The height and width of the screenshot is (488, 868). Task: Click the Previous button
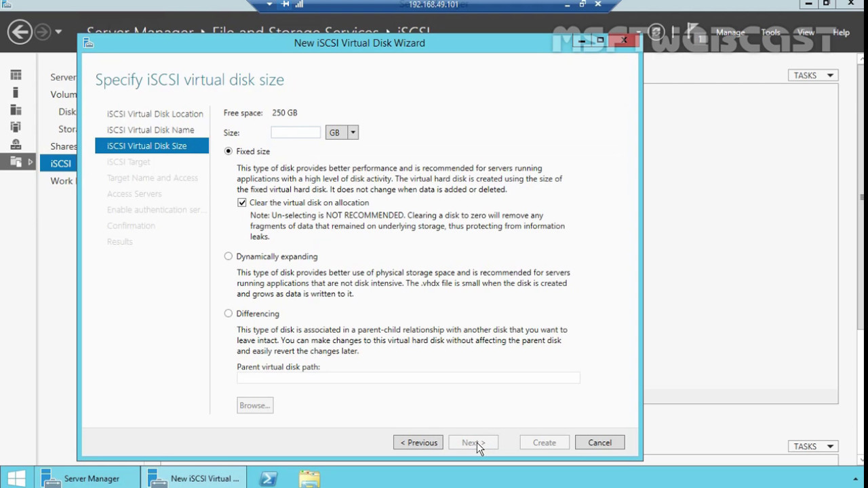[x=418, y=443]
